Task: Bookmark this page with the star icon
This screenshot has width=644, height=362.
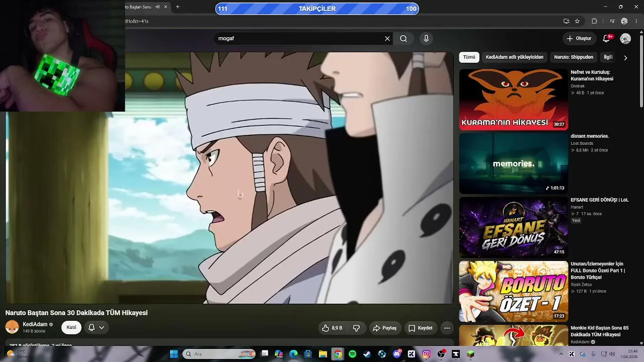Action: (577, 21)
